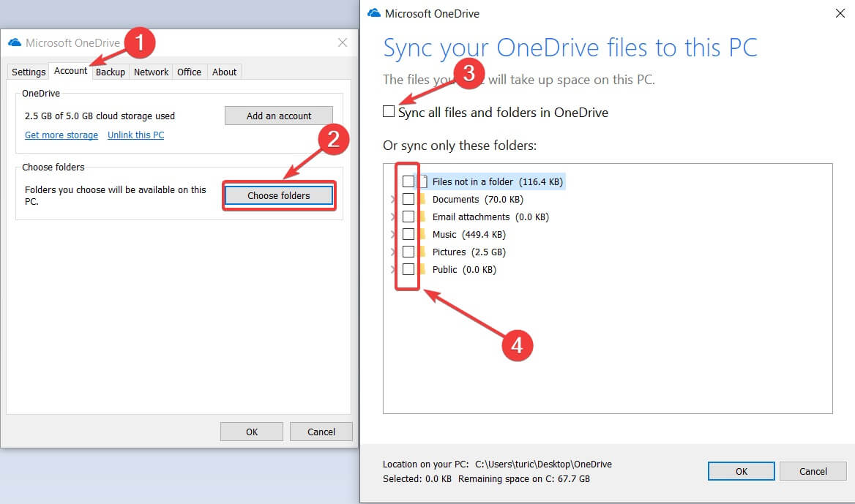Click the Location on your PC path text
This screenshot has width=855, height=504.
pyautogui.click(x=497, y=464)
